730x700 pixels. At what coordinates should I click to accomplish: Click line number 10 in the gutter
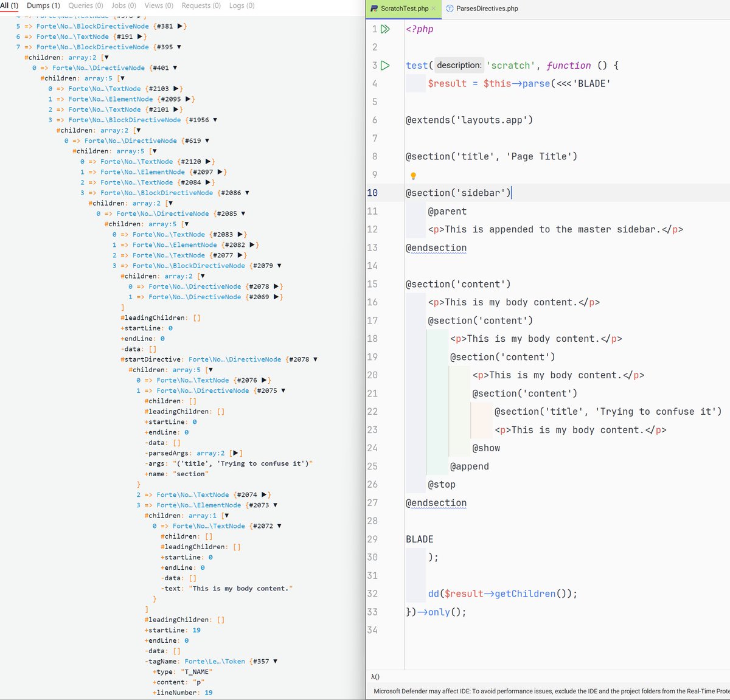[372, 193]
